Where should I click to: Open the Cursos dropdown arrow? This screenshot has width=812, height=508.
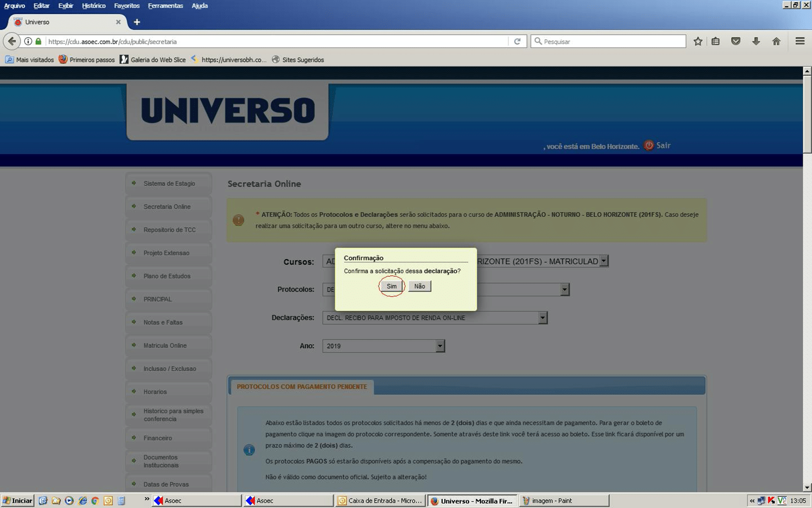tap(604, 261)
